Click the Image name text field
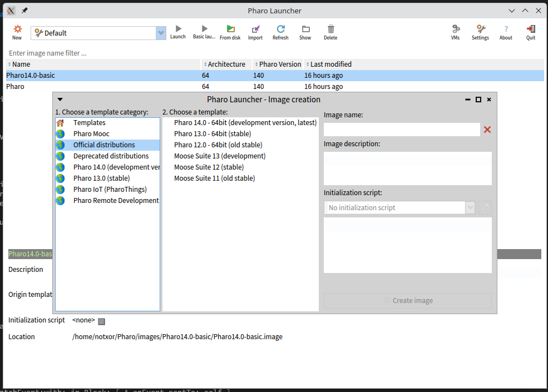The width and height of the screenshot is (548, 392). [401, 130]
